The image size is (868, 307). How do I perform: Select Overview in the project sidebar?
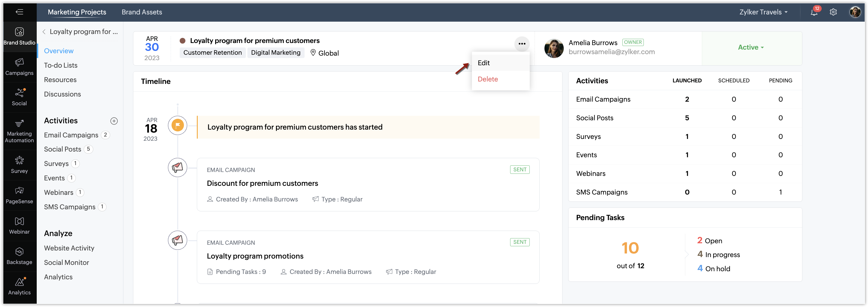click(x=59, y=51)
